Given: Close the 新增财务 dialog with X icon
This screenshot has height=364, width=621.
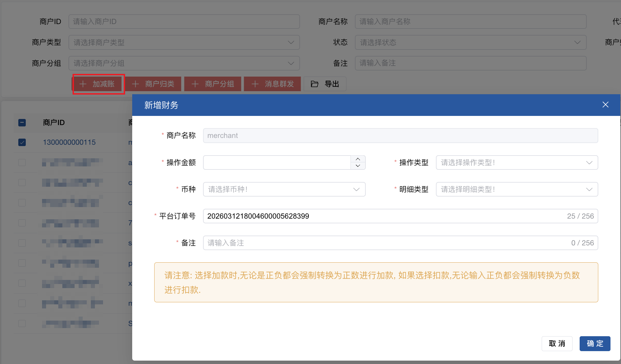Looking at the screenshot, I should point(605,105).
